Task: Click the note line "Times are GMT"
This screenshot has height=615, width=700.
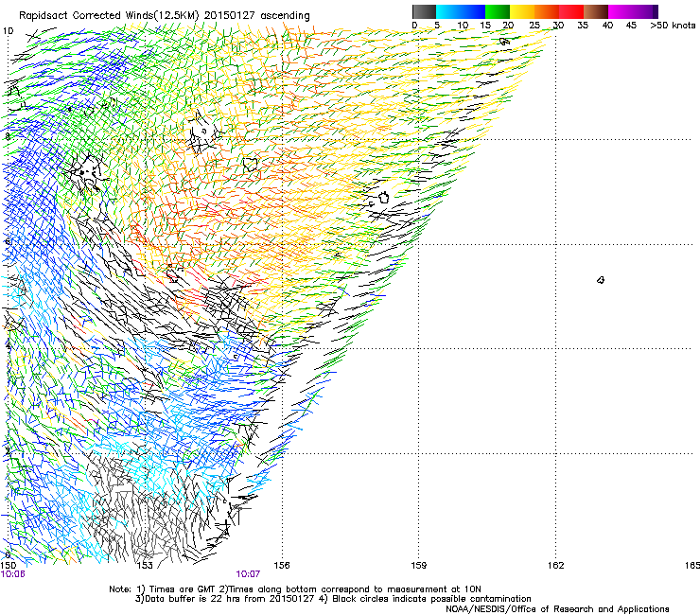Action: tap(183, 589)
